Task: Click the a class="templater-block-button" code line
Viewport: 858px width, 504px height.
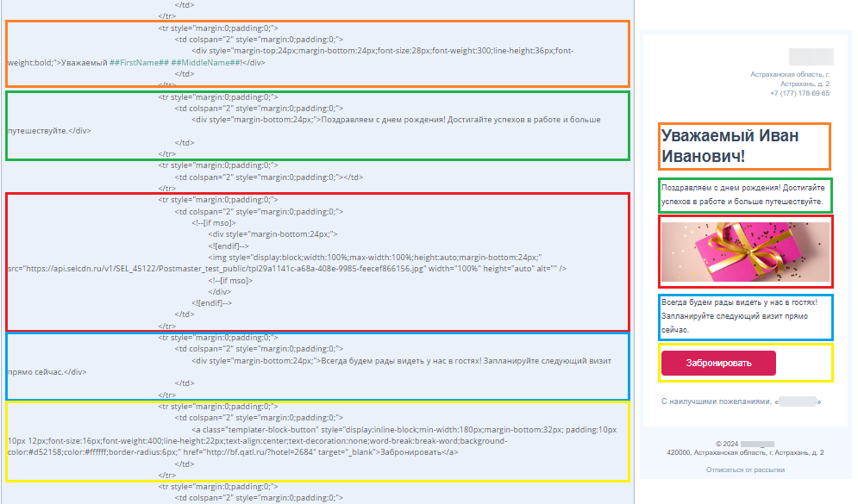Action: pyautogui.click(x=404, y=430)
